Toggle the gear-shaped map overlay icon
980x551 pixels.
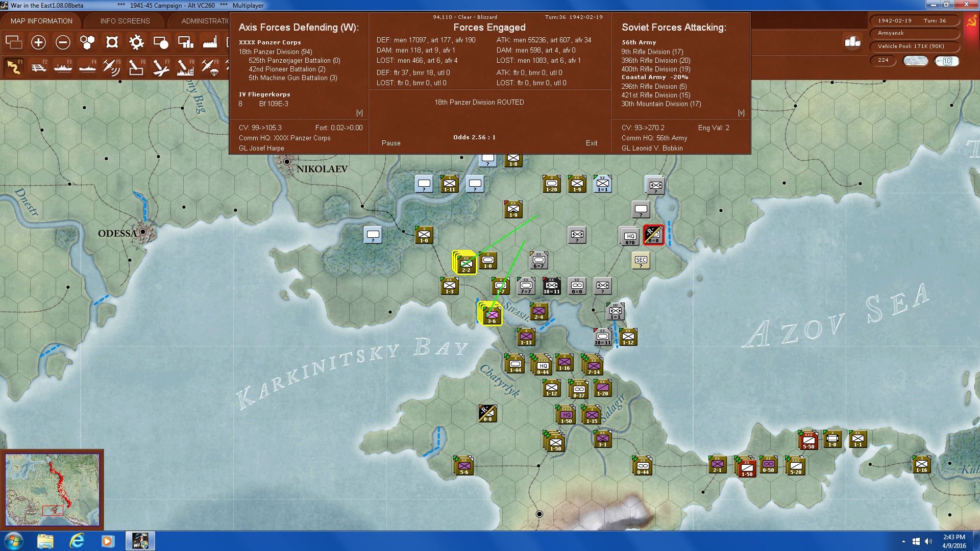click(x=136, y=42)
